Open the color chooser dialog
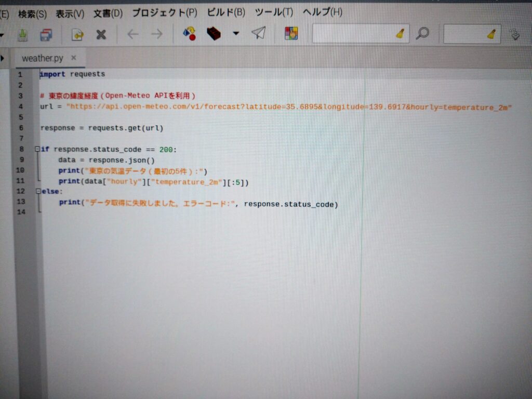The image size is (532, 399). [291, 34]
